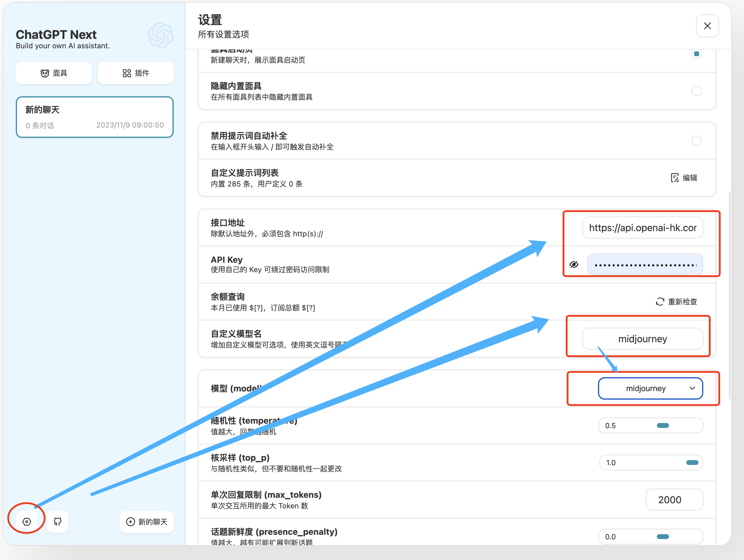This screenshot has width=744, height=560.
Task: Enable the hide built-in masks checkbox
Action: pyautogui.click(x=696, y=91)
